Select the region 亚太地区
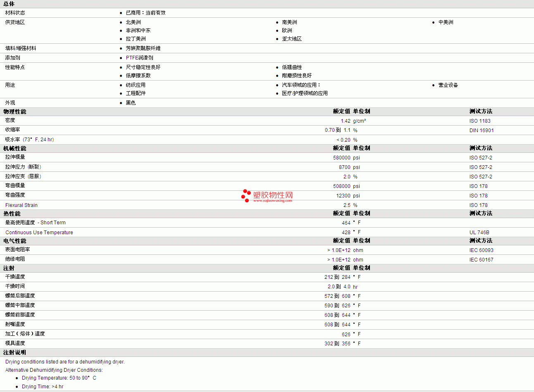 [292, 39]
